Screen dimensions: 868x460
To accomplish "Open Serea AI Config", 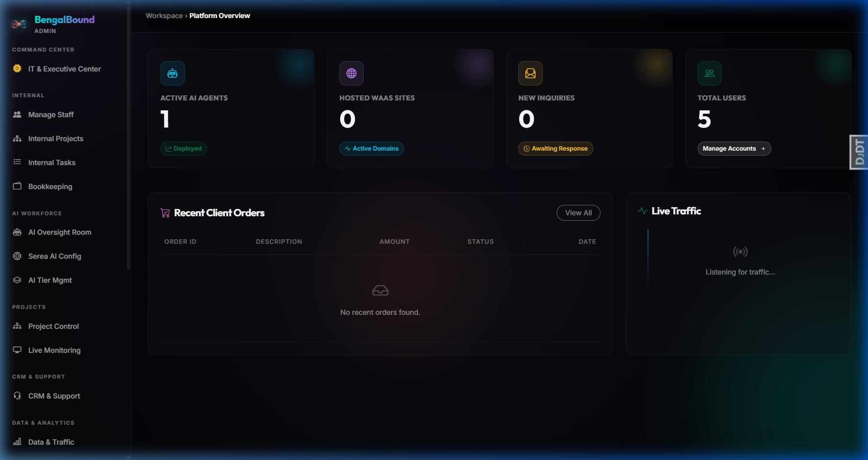I will click(x=55, y=256).
